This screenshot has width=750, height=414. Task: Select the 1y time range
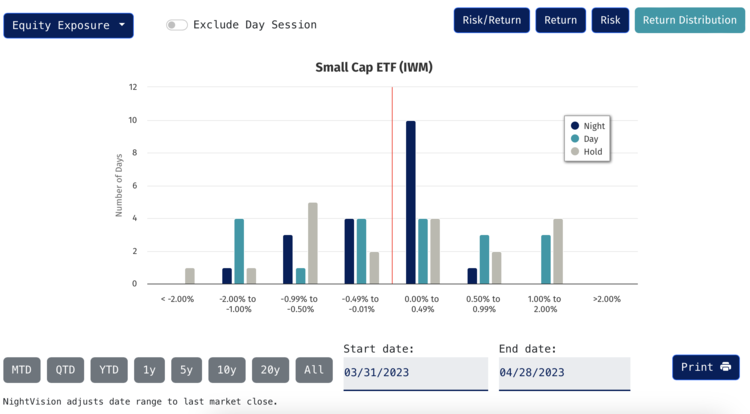(149, 370)
